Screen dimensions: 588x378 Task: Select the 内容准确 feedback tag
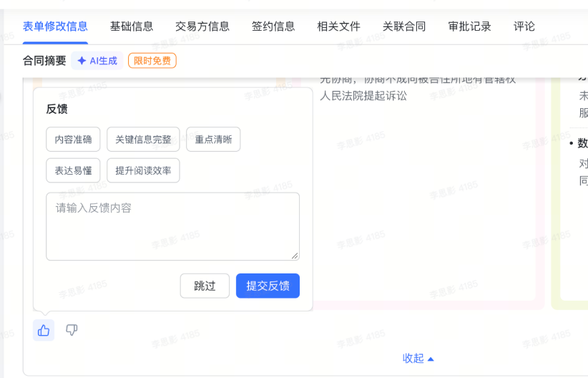[73, 140]
